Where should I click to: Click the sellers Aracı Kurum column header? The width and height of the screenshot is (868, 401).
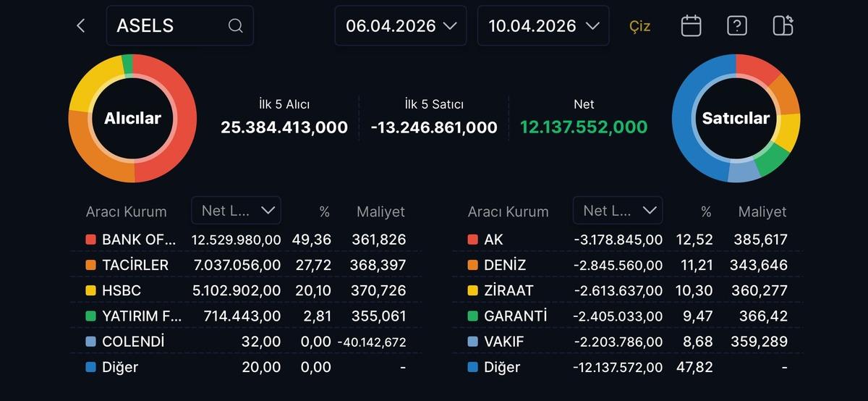coord(508,212)
